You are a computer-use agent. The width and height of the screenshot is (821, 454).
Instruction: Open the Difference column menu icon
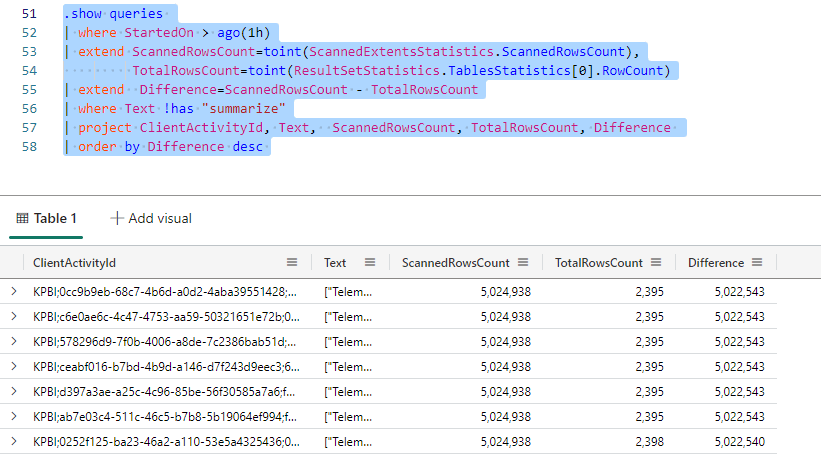coord(757,262)
